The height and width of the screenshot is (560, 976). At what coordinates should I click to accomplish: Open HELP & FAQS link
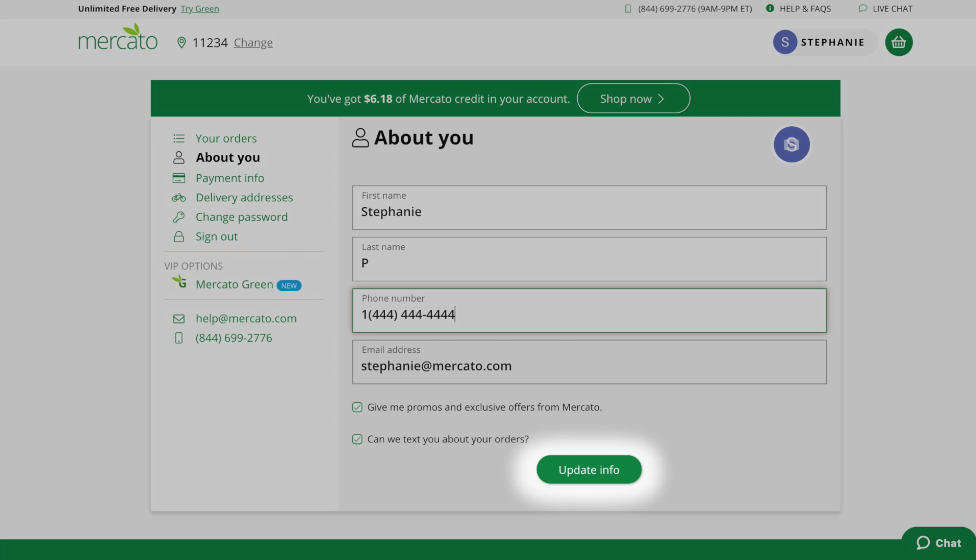(805, 8)
